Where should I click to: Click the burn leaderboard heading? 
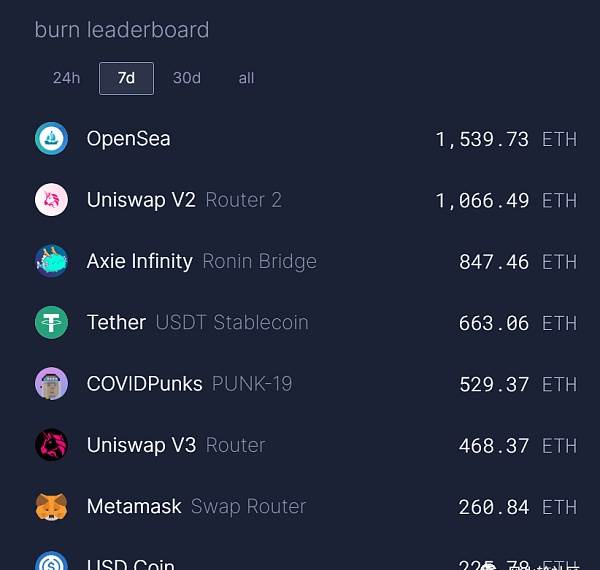(x=122, y=29)
